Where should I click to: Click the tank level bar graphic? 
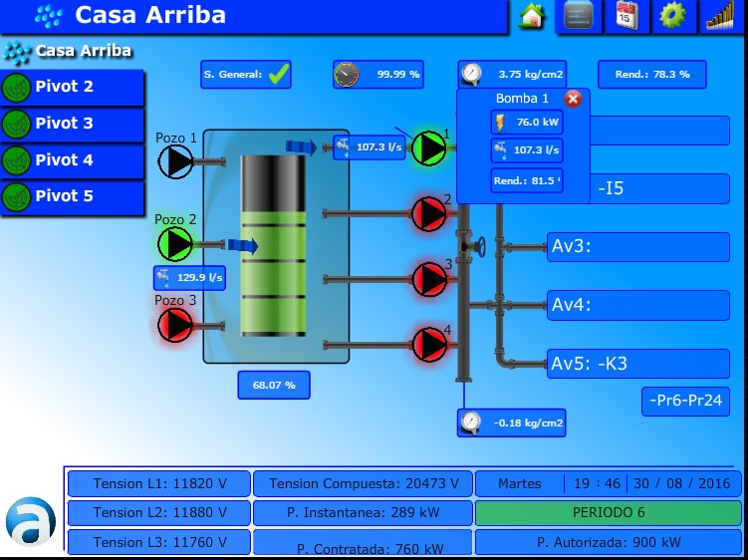click(273, 246)
